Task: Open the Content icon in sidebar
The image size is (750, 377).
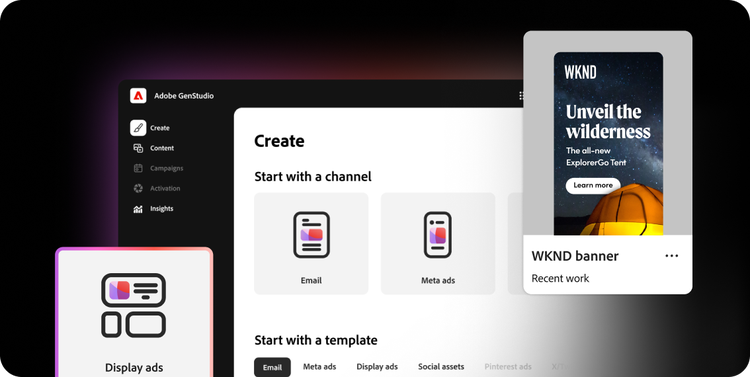Action: click(x=138, y=148)
